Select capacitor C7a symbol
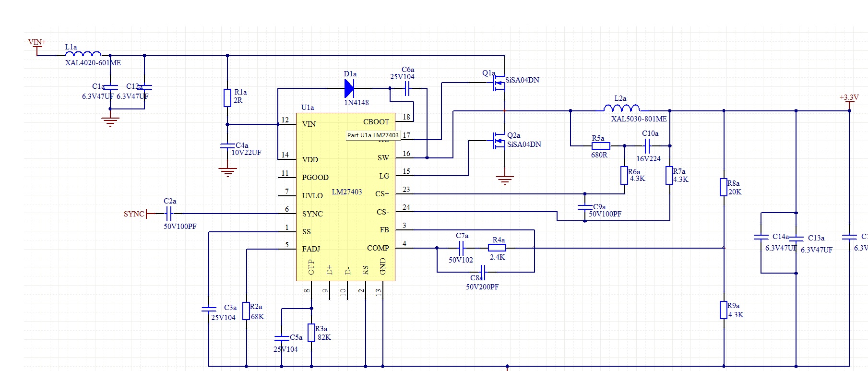This screenshot has width=868, height=371. click(x=461, y=248)
